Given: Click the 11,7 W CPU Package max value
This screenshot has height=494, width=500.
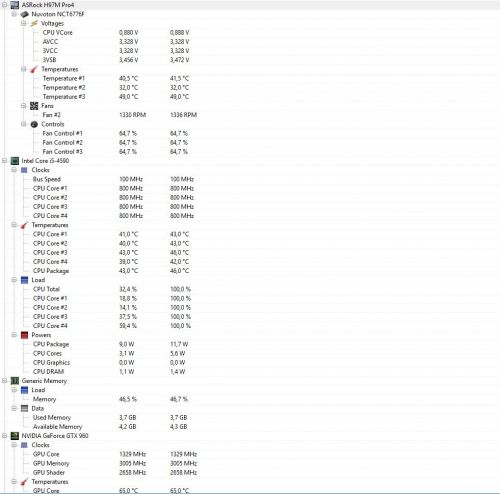Looking at the screenshot, I should (x=179, y=344).
